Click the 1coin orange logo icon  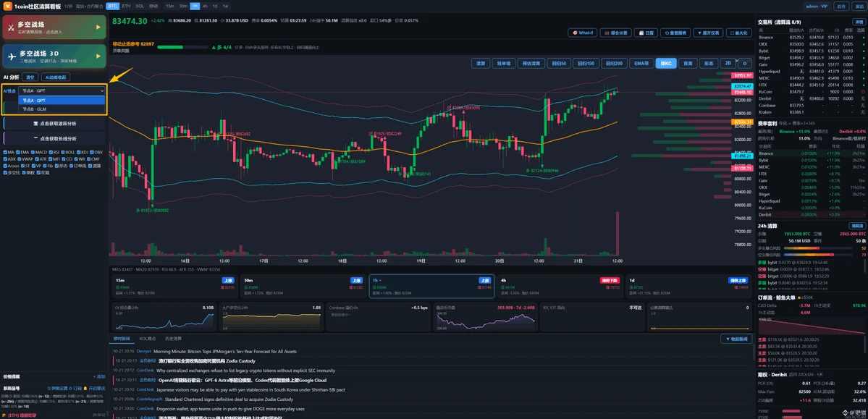click(9, 6)
